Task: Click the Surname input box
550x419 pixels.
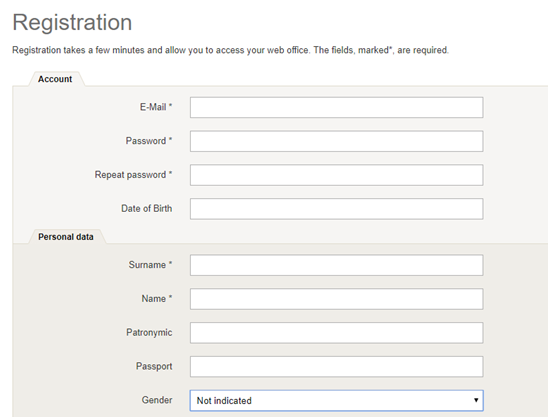Action: point(336,265)
